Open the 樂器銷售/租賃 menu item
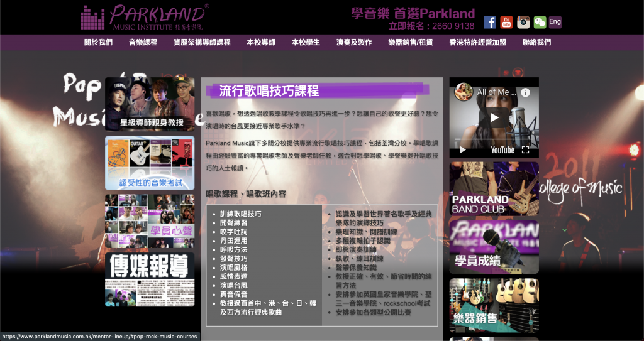Image resolution: width=644 pixels, height=341 pixels. click(x=410, y=42)
